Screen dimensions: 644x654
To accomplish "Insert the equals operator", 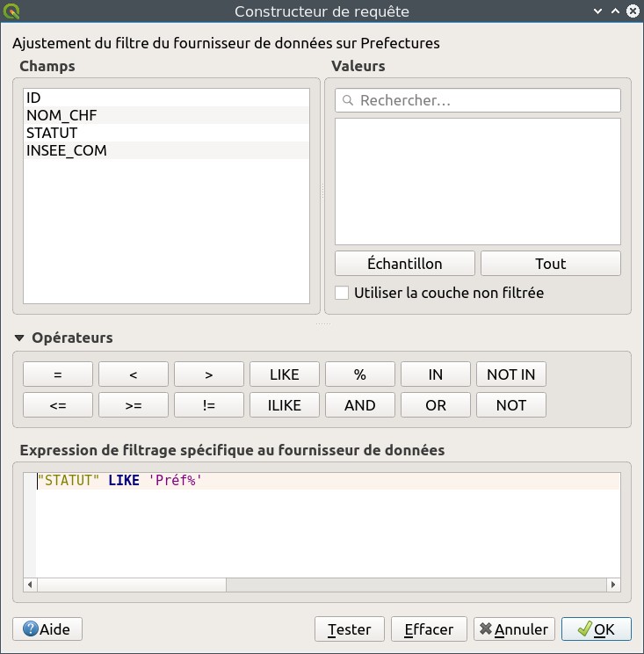I will point(58,374).
